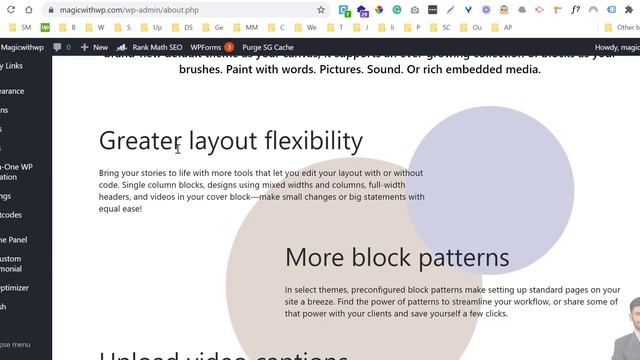The height and width of the screenshot is (360, 640).
Task: Open the Up bookmark folder
Action: (x=151, y=27)
